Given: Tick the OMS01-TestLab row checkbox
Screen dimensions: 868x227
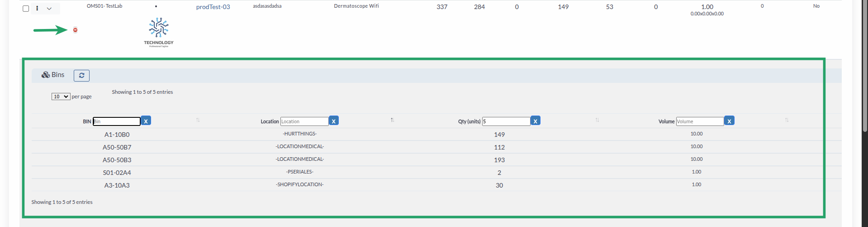Looking at the screenshot, I should point(26,9).
